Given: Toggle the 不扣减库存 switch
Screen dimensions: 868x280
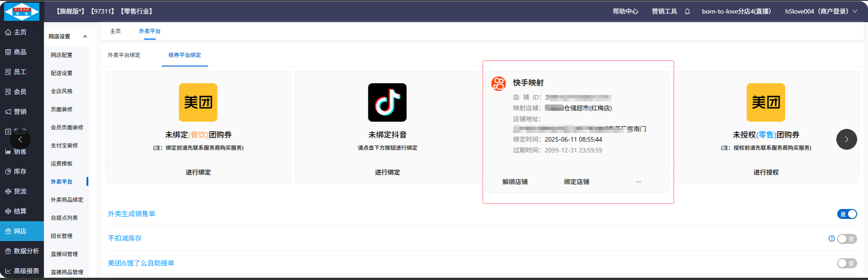Looking at the screenshot, I should [x=847, y=239].
